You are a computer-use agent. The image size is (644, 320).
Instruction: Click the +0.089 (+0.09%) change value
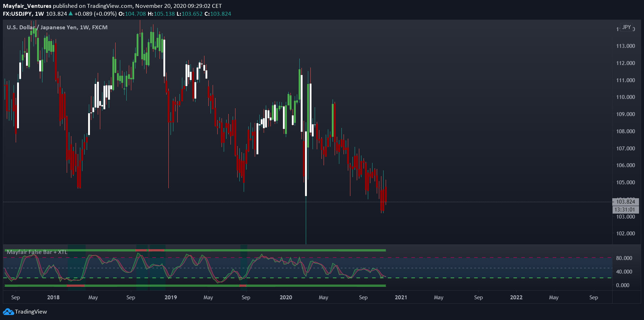coord(95,14)
